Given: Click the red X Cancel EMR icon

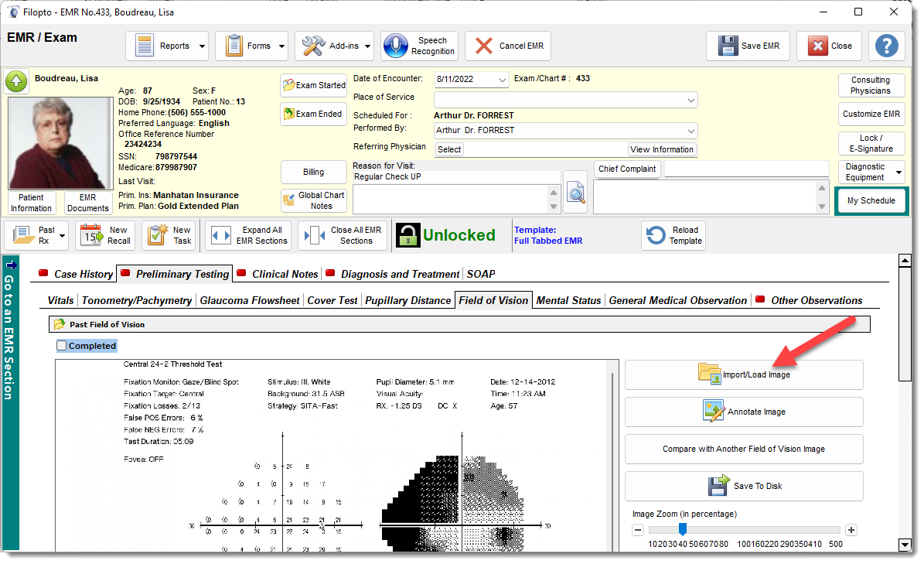Looking at the screenshot, I should click(x=484, y=46).
